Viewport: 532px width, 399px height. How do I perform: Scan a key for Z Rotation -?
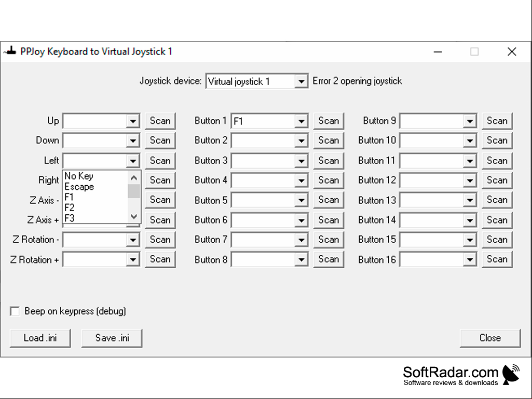160,240
